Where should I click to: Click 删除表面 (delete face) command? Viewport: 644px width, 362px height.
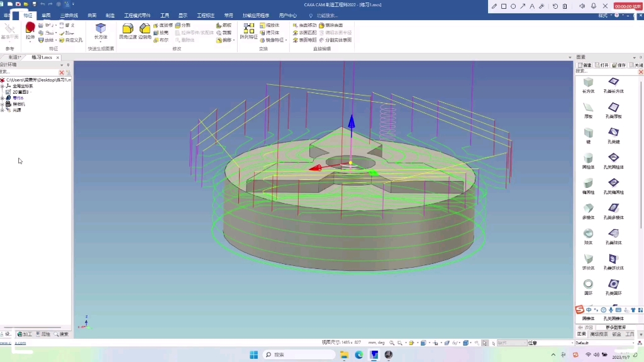[x=331, y=25]
